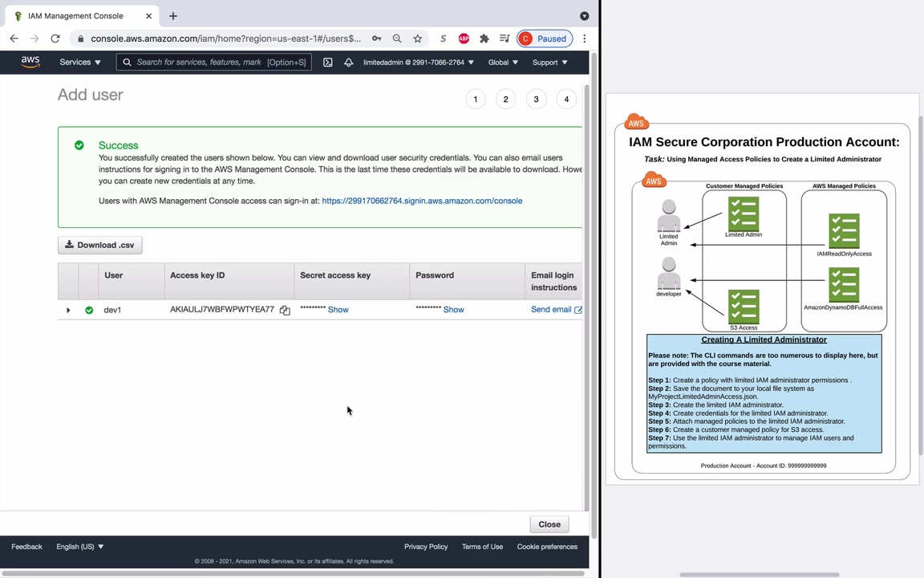
Task: Select the IAM Management Console tab
Action: coord(83,16)
